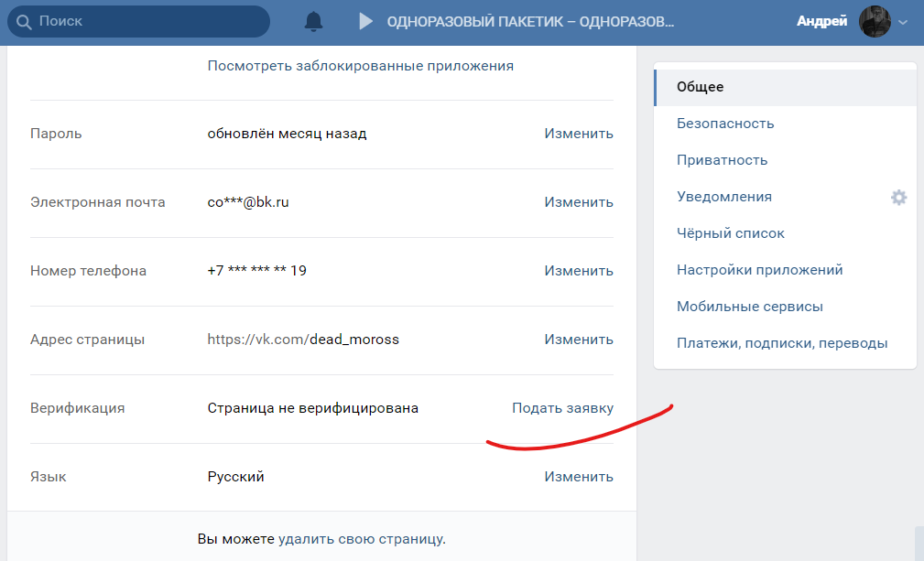
Task: Click the Русский language value
Action: coord(235,477)
